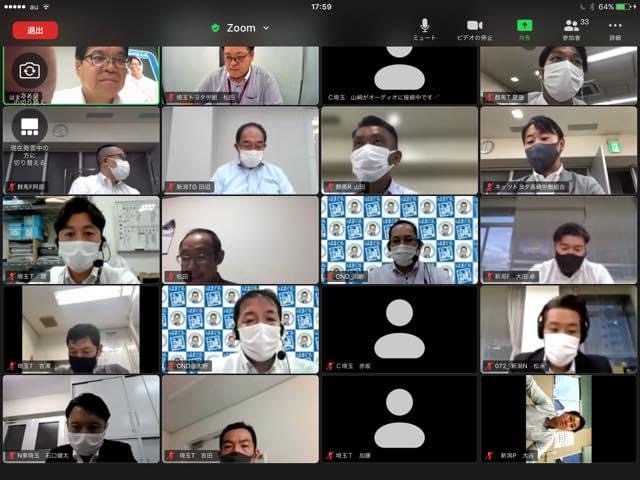Tap muted mic icon on 群馬R 山田
Viewport: 640px width, 480px height.
click(x=330, y=187)
